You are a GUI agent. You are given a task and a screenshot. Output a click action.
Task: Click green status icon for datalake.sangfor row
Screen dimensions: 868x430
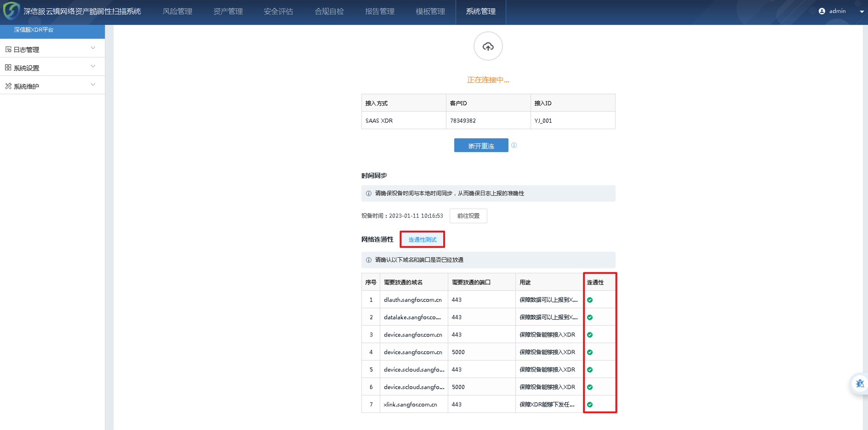(590, 317)
